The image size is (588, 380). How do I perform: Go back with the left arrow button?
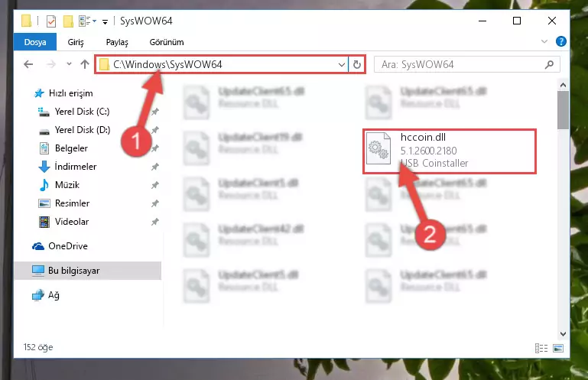coord(28,64)
